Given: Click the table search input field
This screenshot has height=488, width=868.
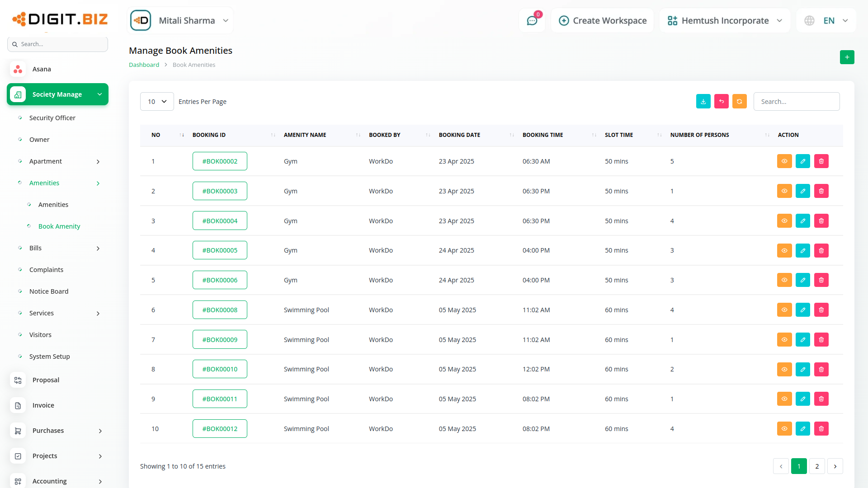Looking at the screenshot, I should tap(796, 102).
